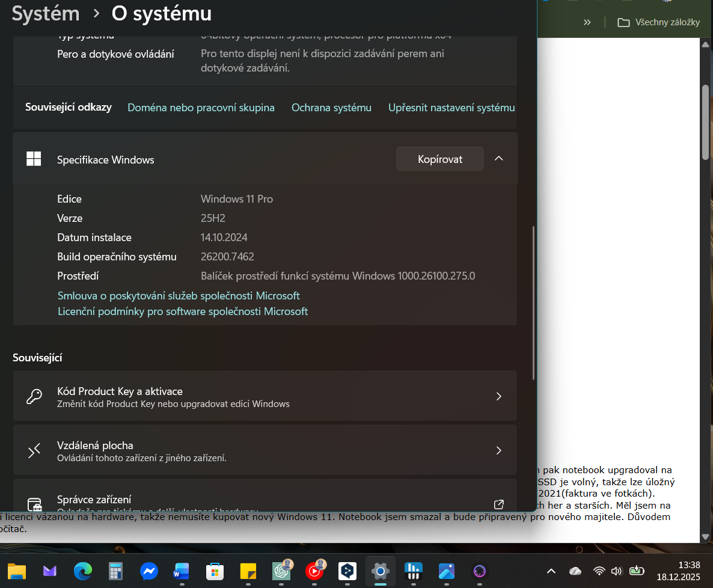The height and width of the screenshot is (588, 713).
Task: Open Microsoft Store from the taskbar
Action: (x=215, y=571)
